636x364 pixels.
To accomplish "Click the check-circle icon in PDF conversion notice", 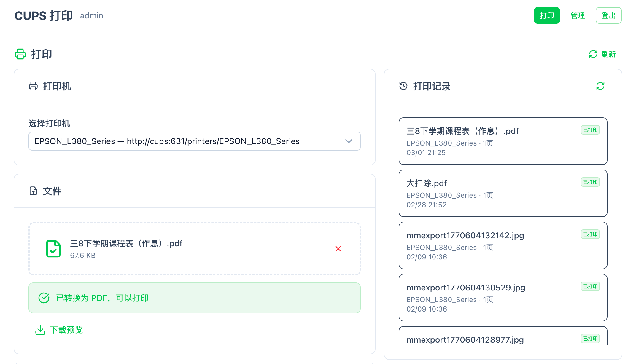I will [44, 298].
